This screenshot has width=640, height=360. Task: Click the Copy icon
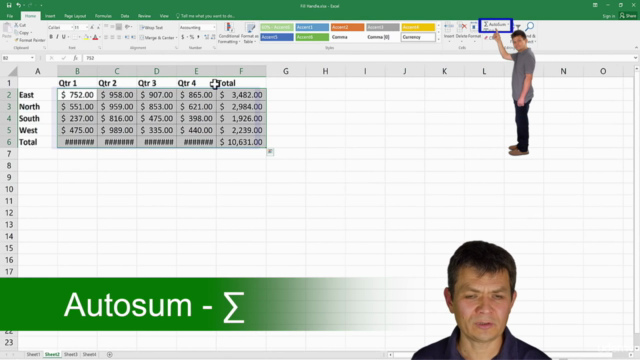[x=17, y=33]
